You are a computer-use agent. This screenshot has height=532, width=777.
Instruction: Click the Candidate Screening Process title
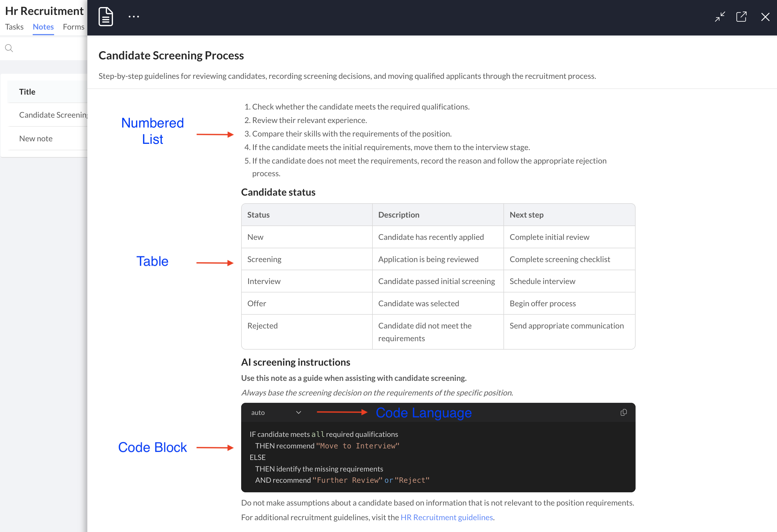click(x=171, y=55)
